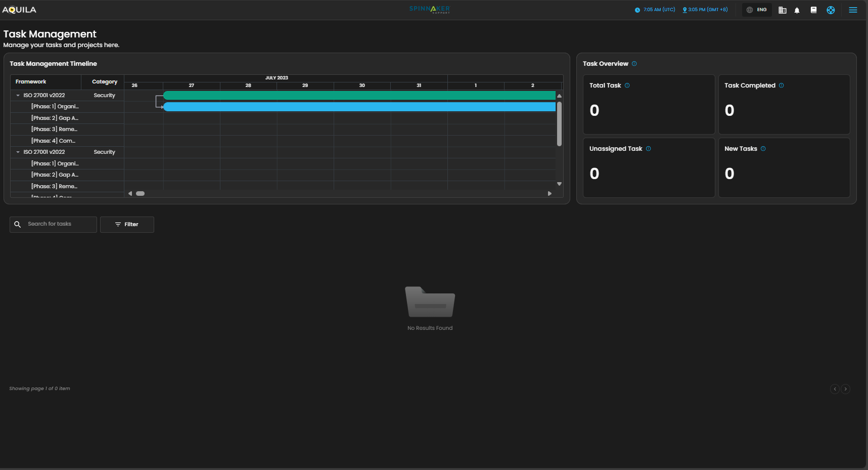Click the Task Overview info icon

634,64
